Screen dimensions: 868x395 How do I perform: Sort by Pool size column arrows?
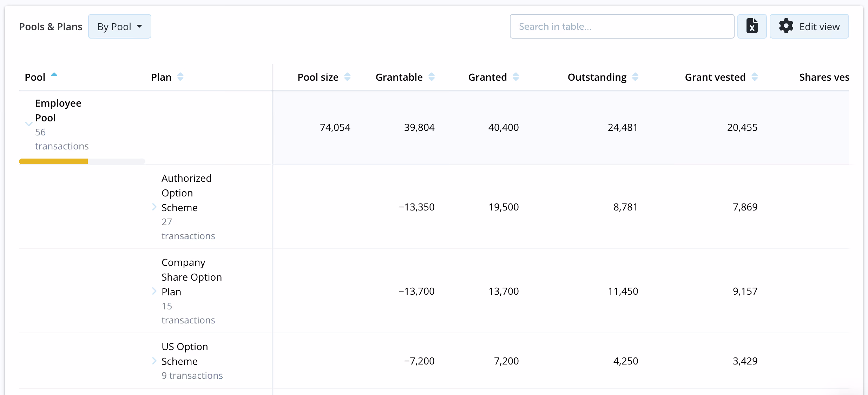347,77
